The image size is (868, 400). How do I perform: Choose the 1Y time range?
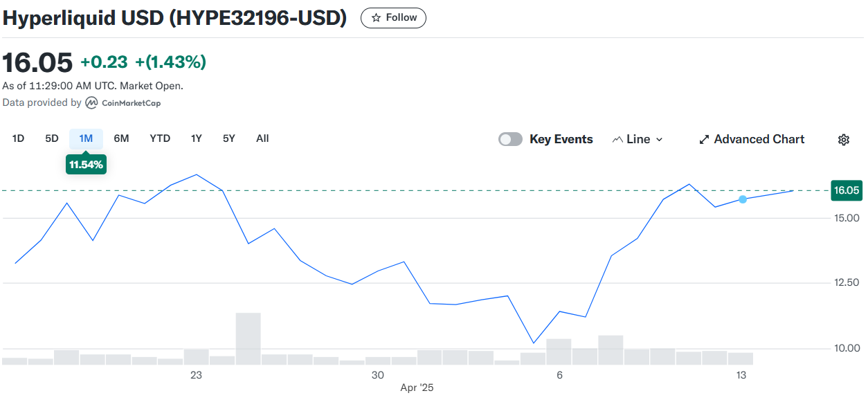(197, 138)
